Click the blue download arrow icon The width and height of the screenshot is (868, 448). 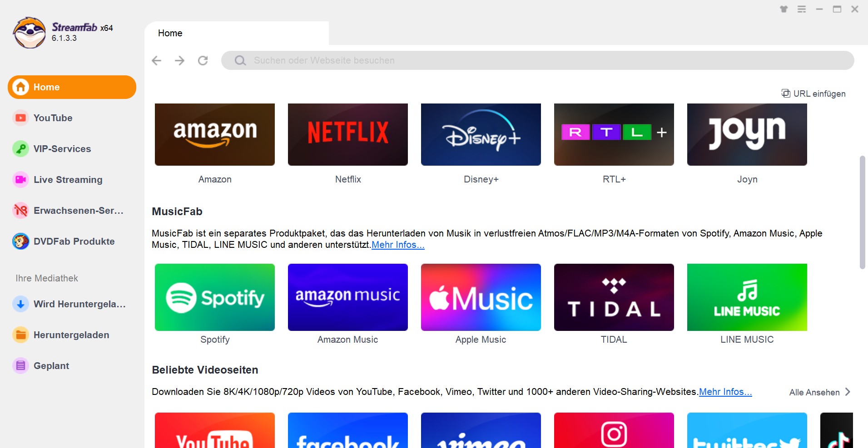(20, 304)
